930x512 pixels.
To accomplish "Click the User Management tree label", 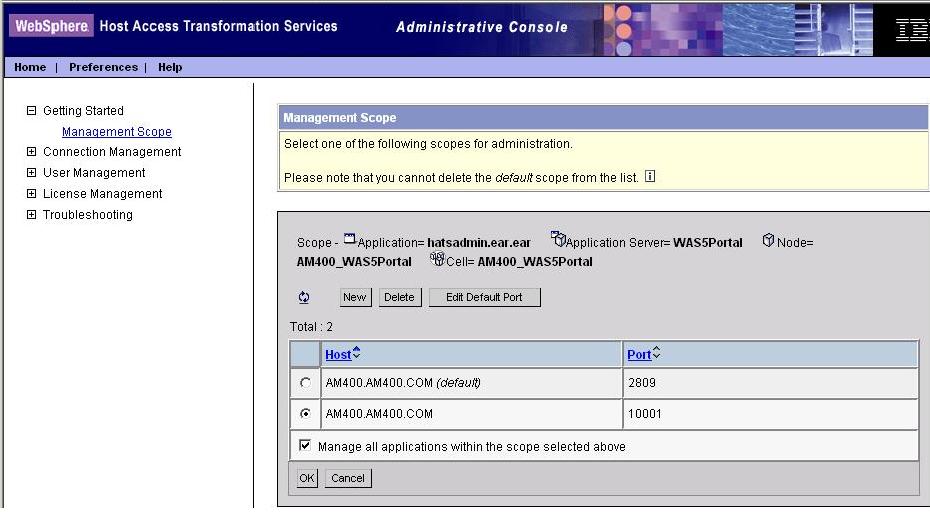I will (x=94, y=173).
